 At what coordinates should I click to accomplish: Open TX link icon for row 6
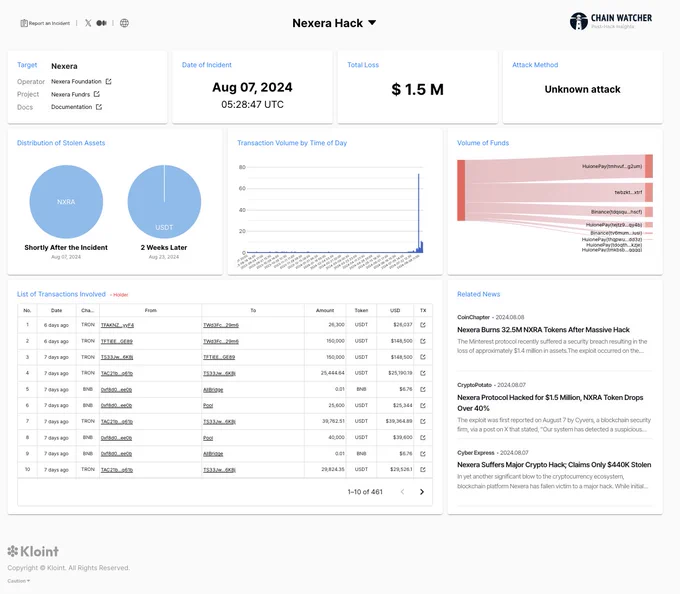[423, 405]
